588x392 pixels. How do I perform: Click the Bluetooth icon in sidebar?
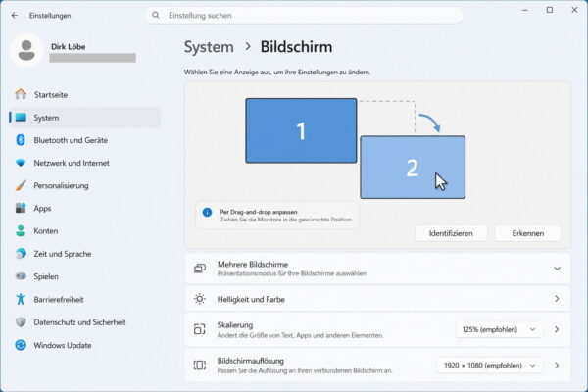point(21,140)
